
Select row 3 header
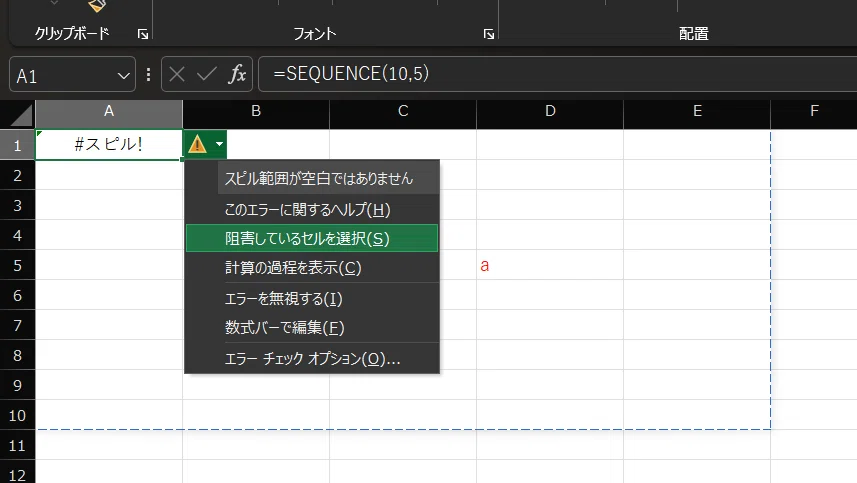(x=17, y=205)
